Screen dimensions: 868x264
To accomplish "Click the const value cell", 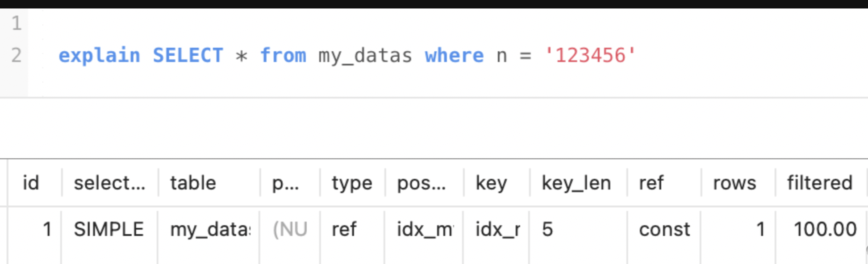I will click(x=664, y=229).
